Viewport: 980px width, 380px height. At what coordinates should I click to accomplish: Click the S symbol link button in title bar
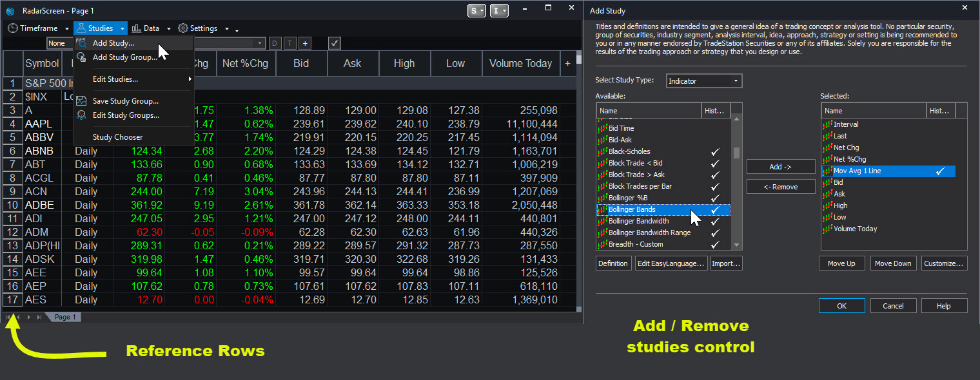pyautogui.click(x=477, y=10)
